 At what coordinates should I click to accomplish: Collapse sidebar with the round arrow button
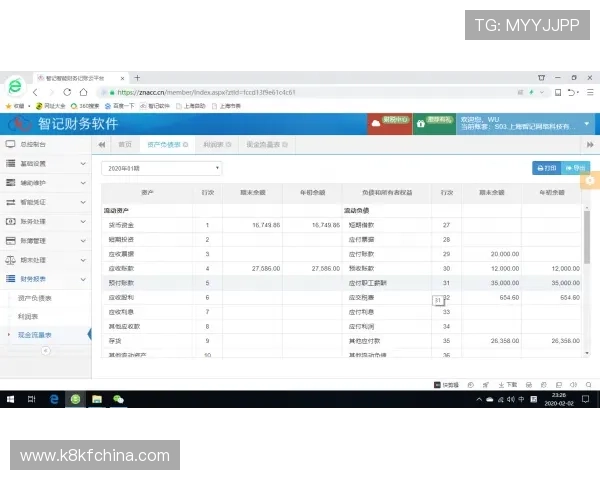click(x=46, y=351)
